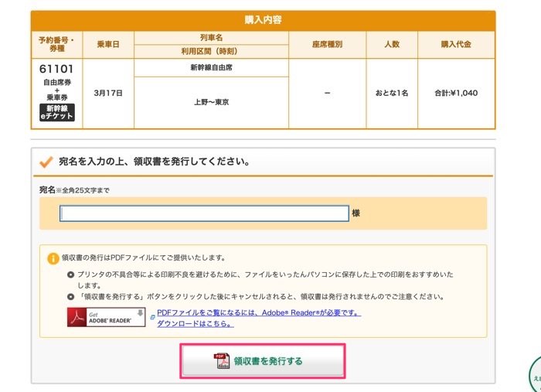The image size is (541, 392).
Task: Click the 領収書の発行はPDFファイル notice text
Action: click(x=144, y=257)
